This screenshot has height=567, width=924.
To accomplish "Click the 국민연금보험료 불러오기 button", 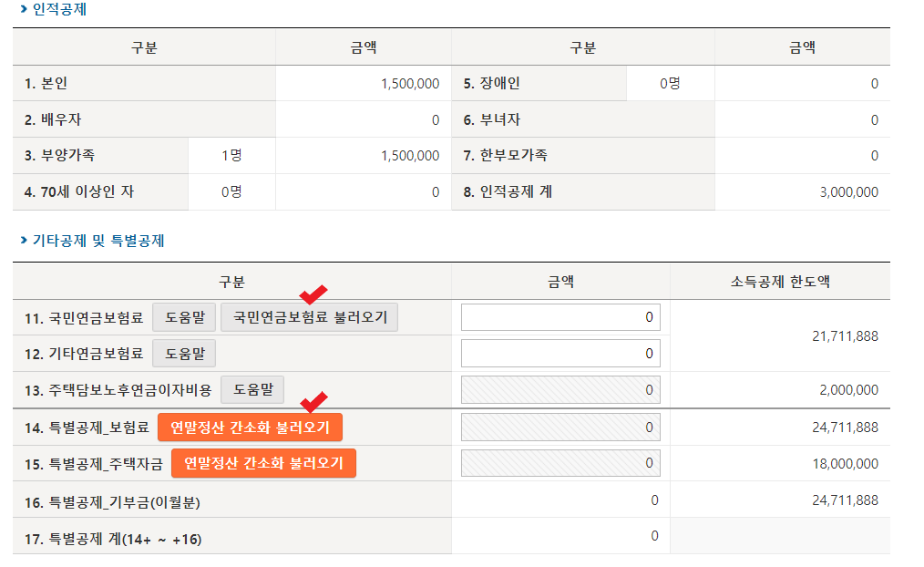I will 309,316.
